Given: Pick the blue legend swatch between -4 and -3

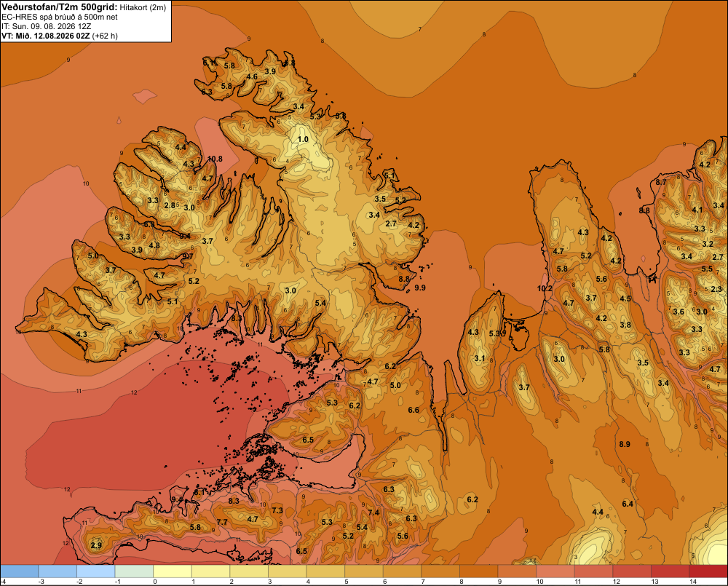Looking at the screenshot, I should tap(20, 571).
